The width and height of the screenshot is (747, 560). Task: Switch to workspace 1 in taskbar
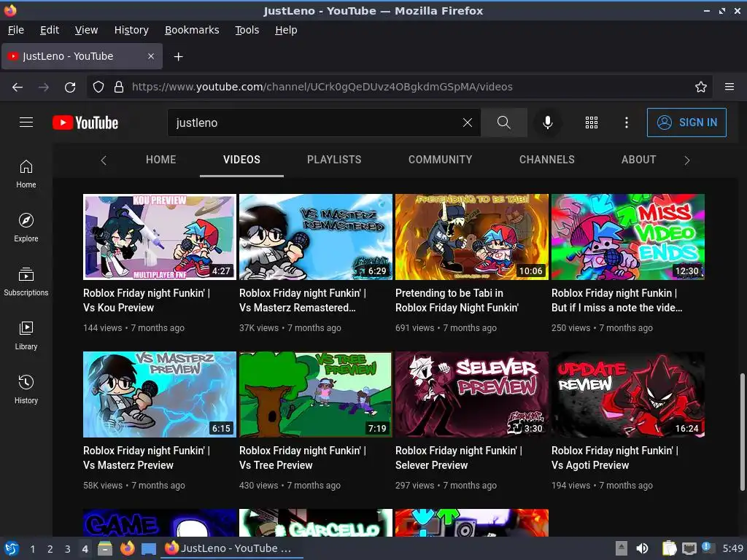32,549
